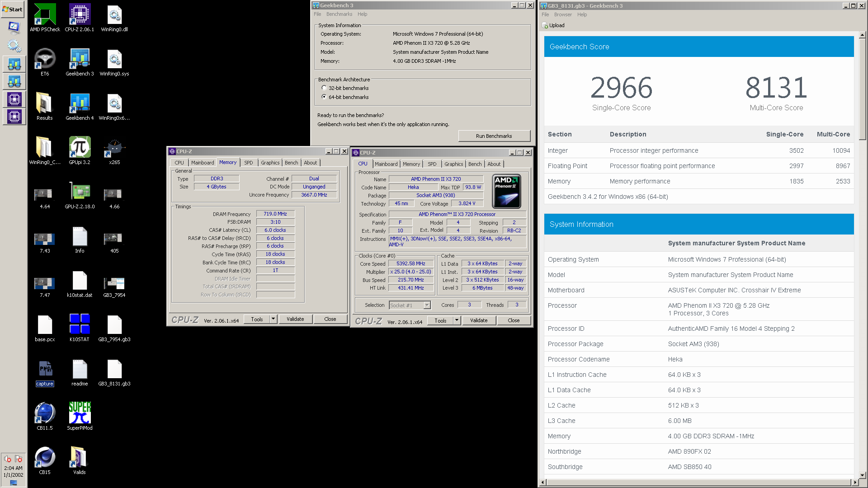Click Run Benchmarks button
868x488 pixels.
[x=494, y=136]
